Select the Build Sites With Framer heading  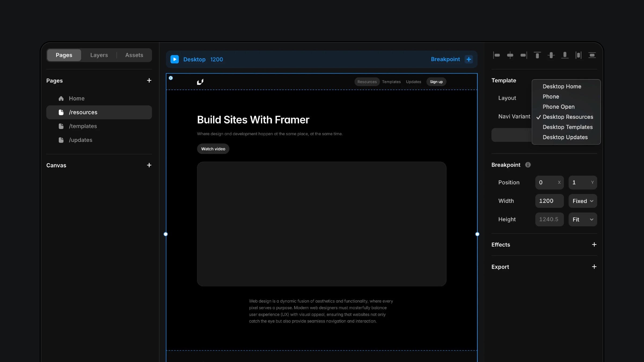pos(253,120)
